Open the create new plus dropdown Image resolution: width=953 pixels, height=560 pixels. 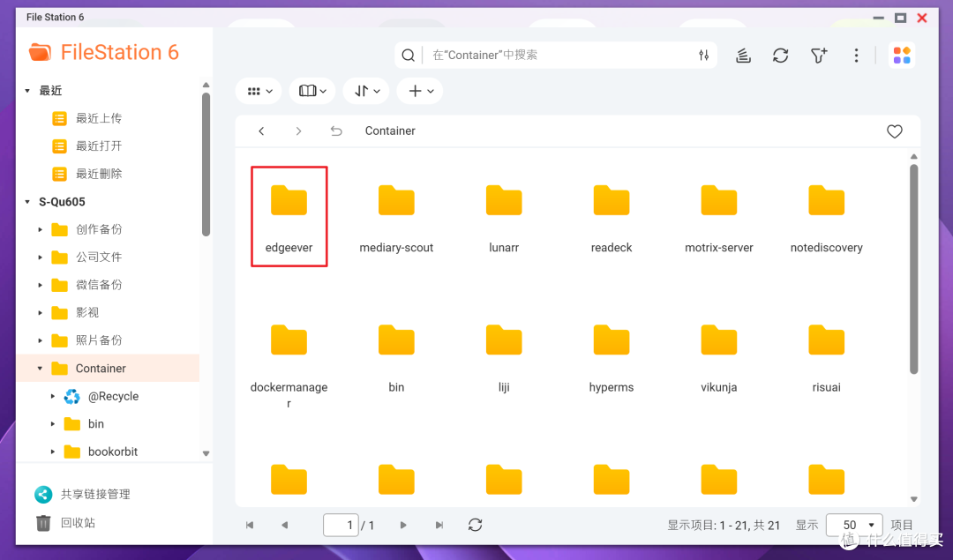(x=420, y=91)
